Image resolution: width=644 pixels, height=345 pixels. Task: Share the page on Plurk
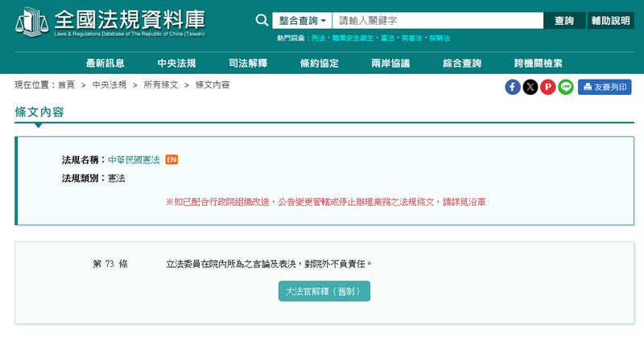548,87
